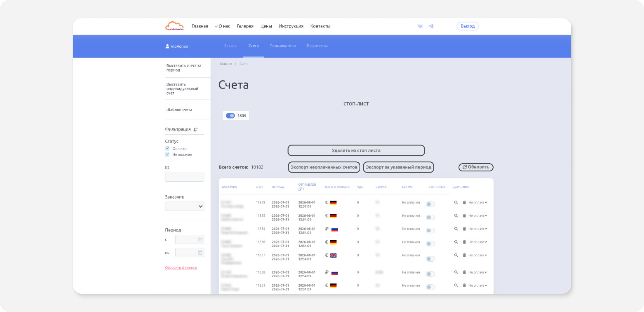Click the sort icon next to Фильтрация
The height and width of the screenshot is (312, 644).
tap(196, 129)
